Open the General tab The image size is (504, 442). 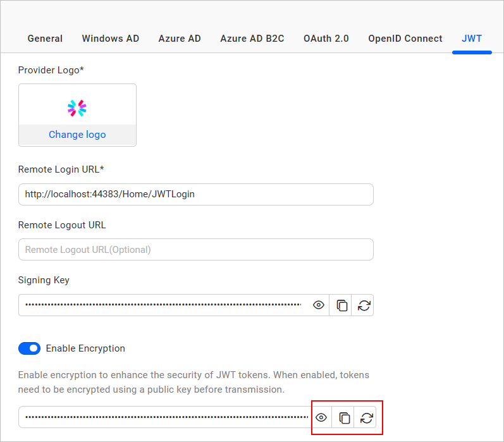(45, 39)
